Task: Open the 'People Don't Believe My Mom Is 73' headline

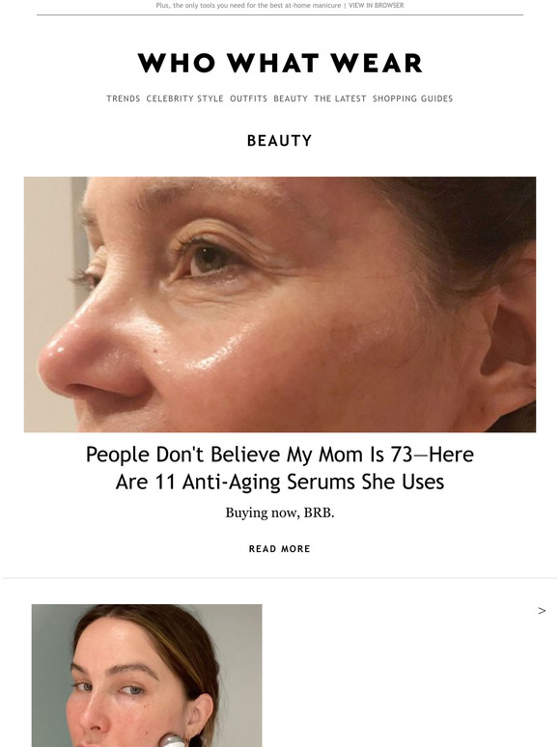Action: pos(280,455)
